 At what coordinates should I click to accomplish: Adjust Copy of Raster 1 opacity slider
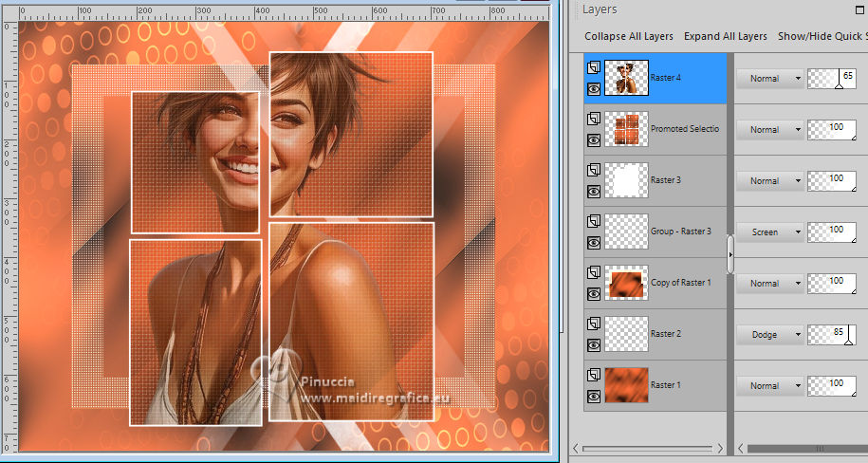832,284
